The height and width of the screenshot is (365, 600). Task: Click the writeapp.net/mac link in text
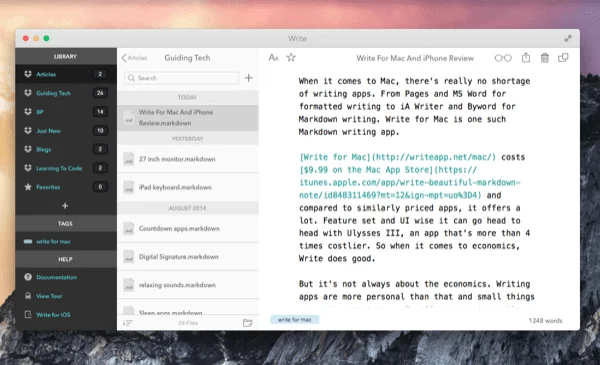(x=398, y=157)
